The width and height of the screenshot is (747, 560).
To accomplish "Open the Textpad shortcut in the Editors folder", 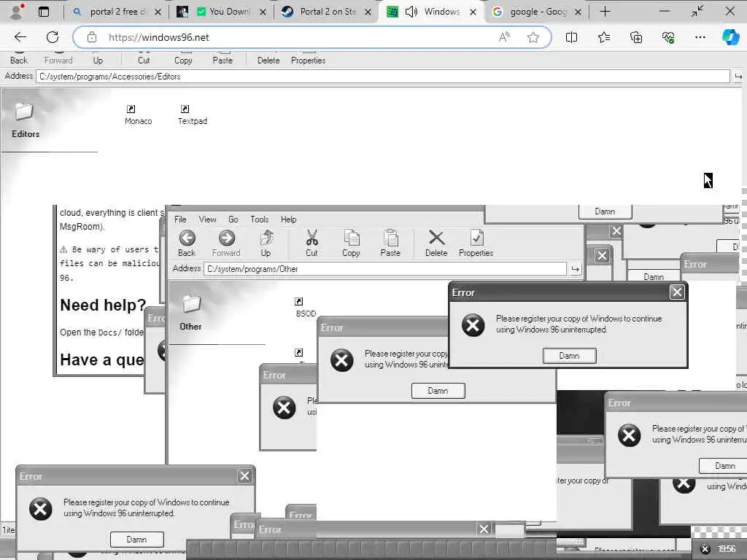I will pos(193,114).
